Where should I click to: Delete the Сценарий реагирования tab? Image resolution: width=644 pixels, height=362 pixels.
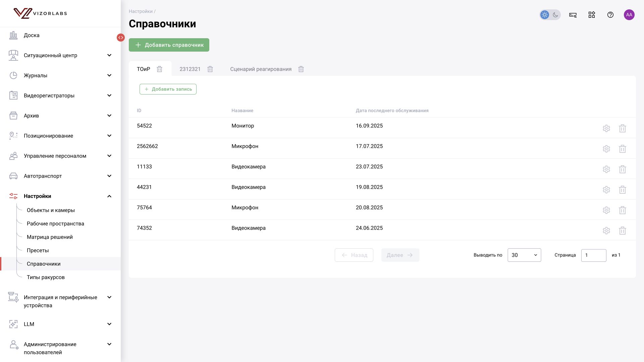pos(301,69)
